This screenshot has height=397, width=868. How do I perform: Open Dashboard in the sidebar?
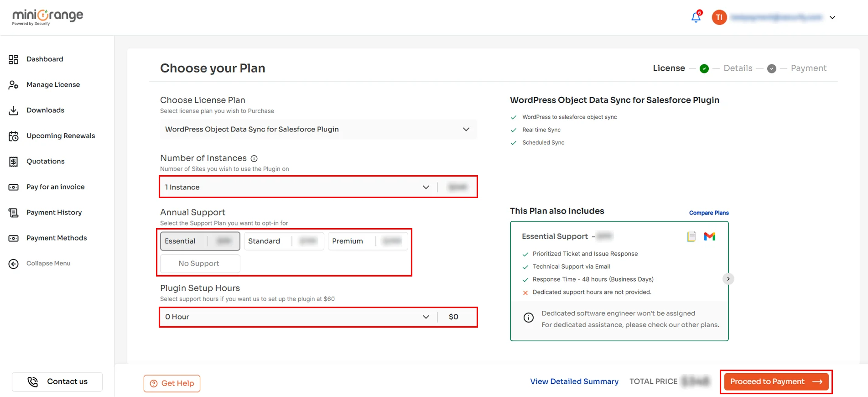click(x=45, y=59)
